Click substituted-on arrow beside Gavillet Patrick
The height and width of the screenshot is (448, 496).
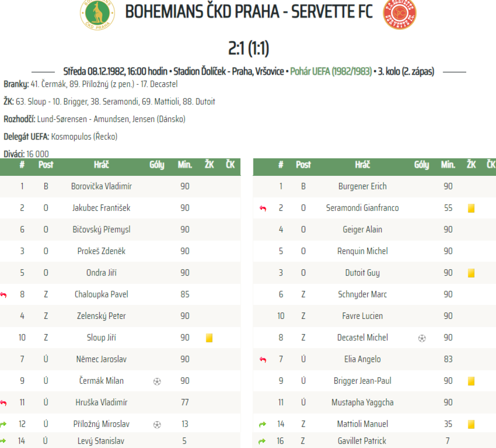pyautogui.click(x=262, y=441)
